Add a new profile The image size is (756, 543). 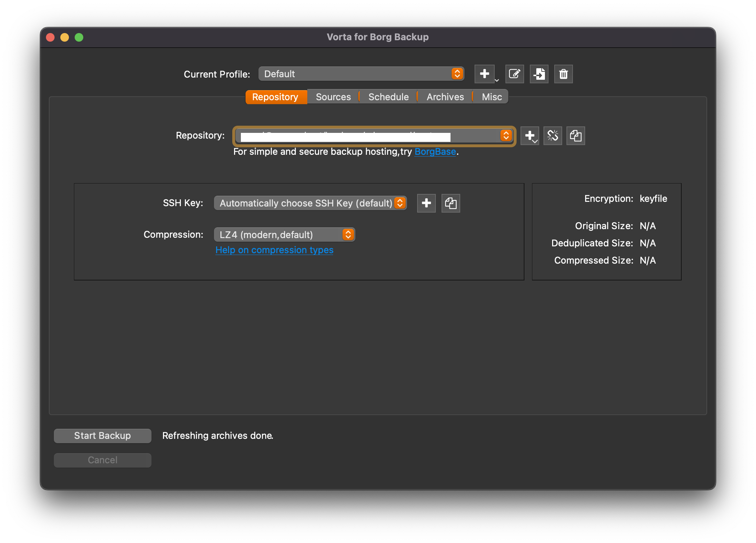coord(485,74)
